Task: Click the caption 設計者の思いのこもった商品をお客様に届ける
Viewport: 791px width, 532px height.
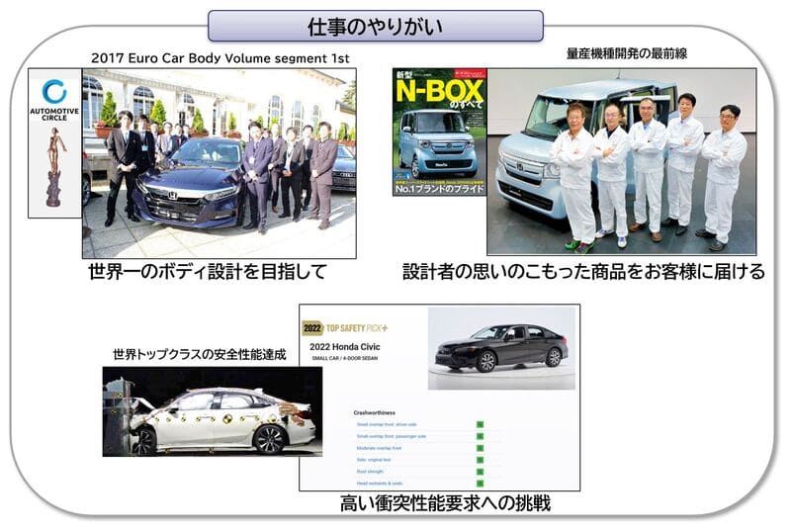Action: coord(583,272)
